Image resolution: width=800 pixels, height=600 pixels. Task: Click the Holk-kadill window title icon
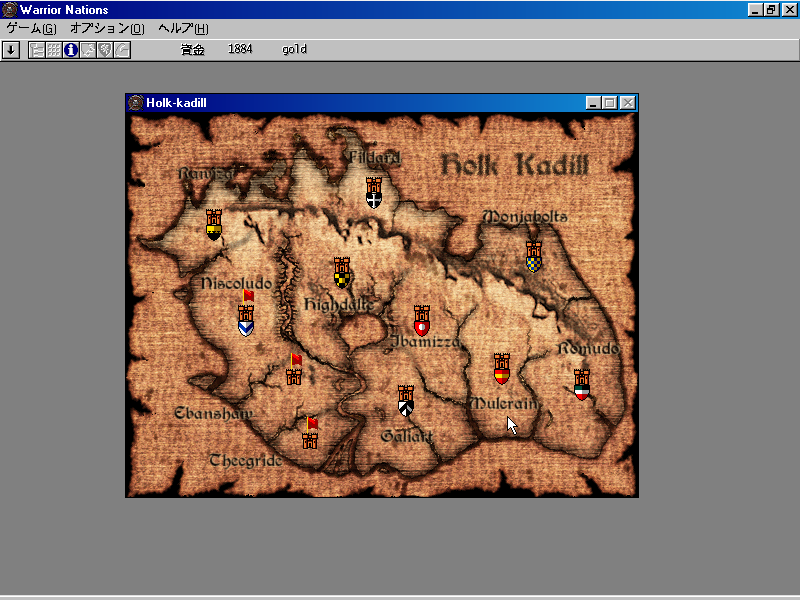pos(136,103)
